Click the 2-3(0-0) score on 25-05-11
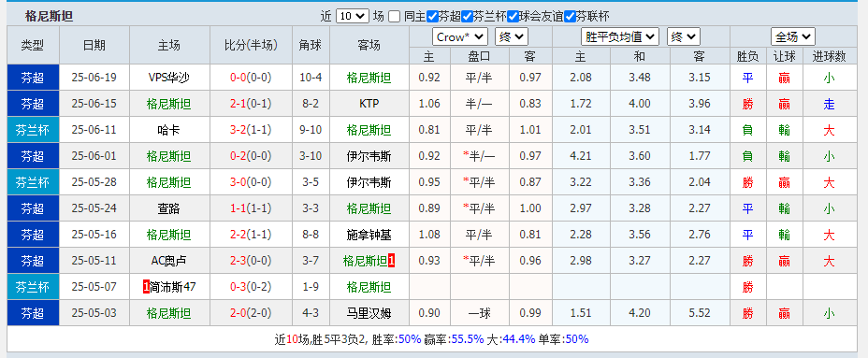 click(x=251, y=261)
